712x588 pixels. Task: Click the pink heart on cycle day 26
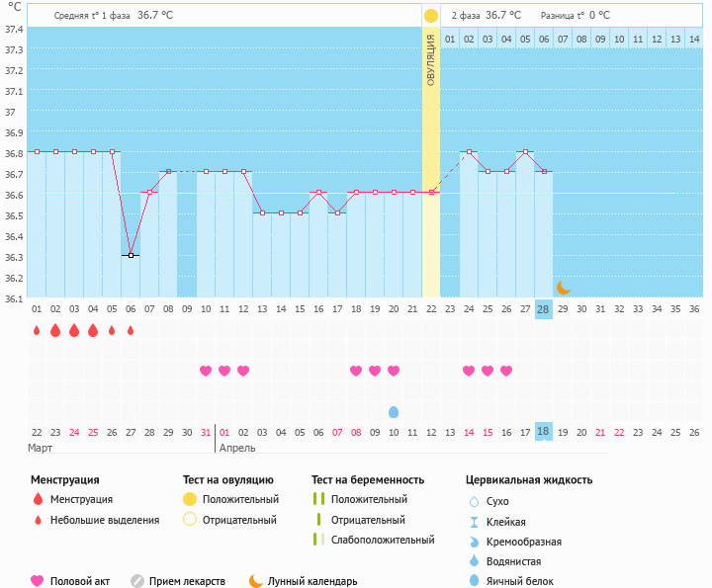click(506, 371)
